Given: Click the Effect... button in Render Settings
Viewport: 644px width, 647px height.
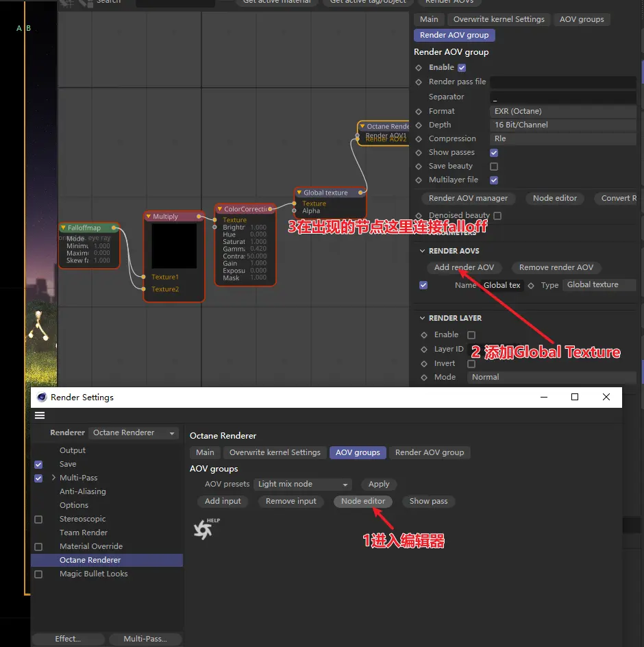Looking at the screenshot, I should click(x=68, y=639).
